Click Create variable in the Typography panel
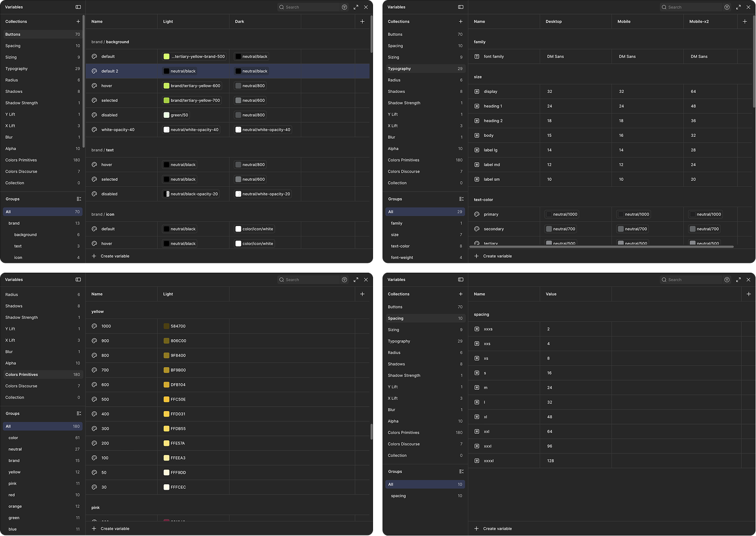Image resolution: width=756 pixels, height=536 pixels. pyautogui.click(x=493, y=256)
